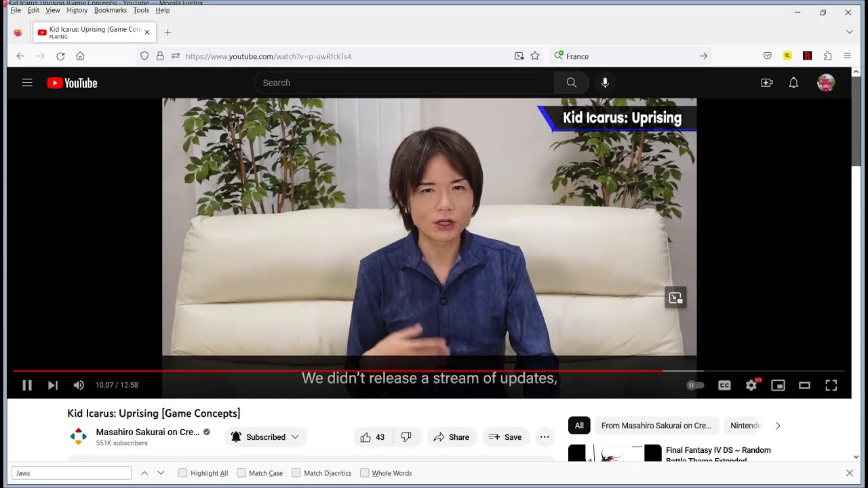Select the All filter chip

[x=579, y=426]
